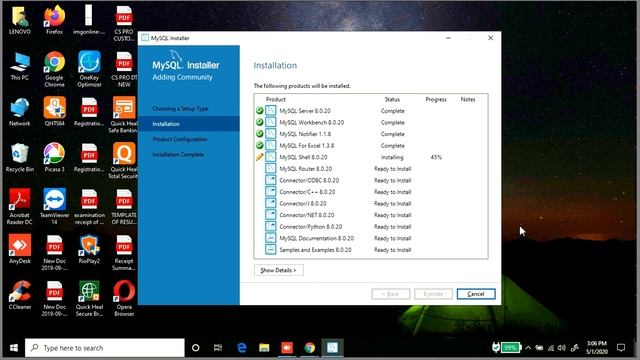Select This PC desktop icon
The height and width of the screenshot is (360, 640).
[20, 65]
